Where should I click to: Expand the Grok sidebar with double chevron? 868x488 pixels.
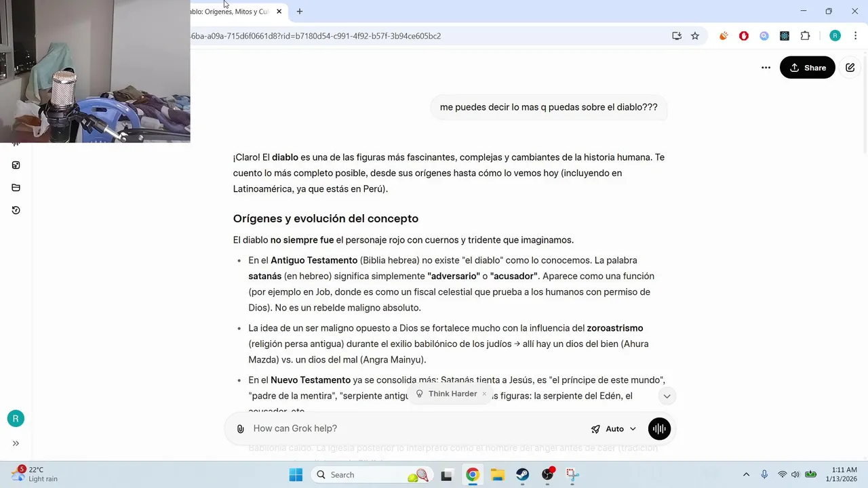click(x=16, y=443)
